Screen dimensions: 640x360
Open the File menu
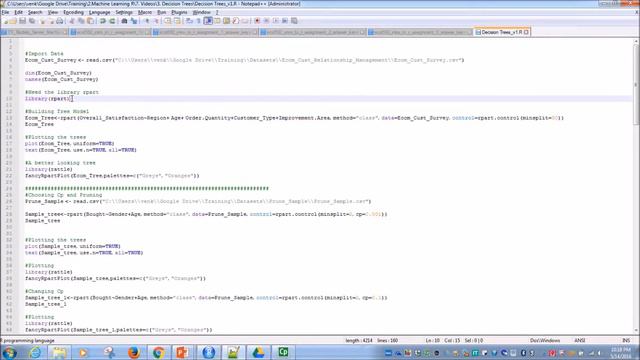click(5, 12)
